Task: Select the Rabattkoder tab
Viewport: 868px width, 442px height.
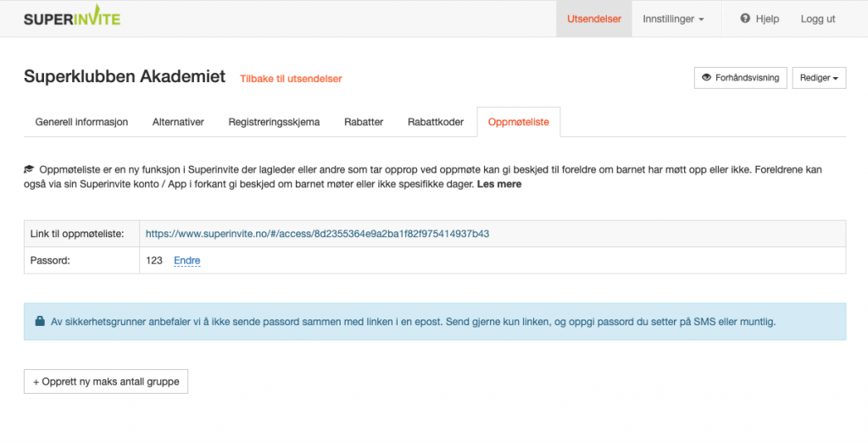Action: click(436, 122)
